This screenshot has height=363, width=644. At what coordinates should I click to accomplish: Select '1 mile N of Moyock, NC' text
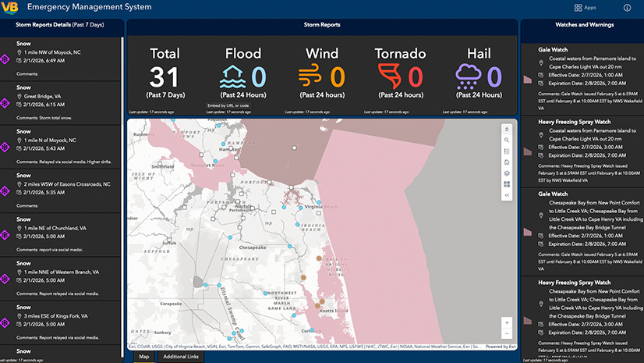pos(50,141)
